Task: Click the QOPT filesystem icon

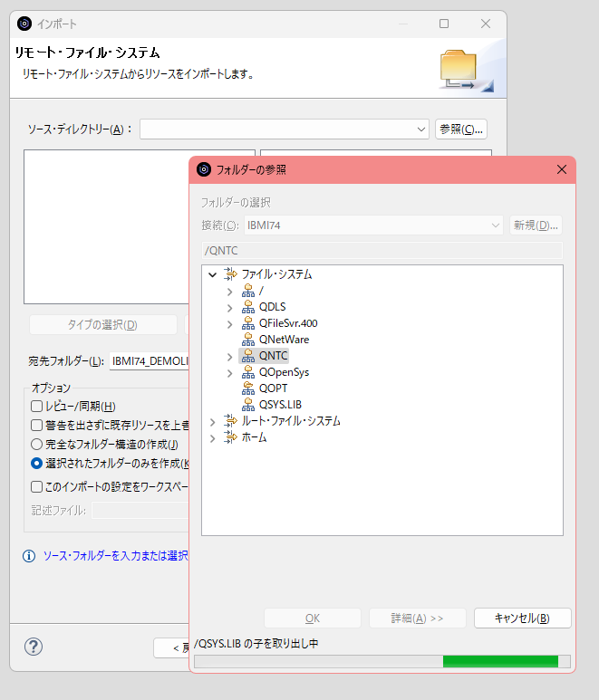Action: pos(248,388)
